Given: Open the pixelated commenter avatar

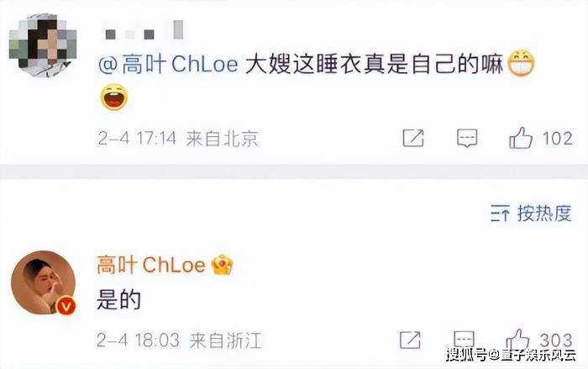Looking at the screenshot, I should click(x=42, y=45).
